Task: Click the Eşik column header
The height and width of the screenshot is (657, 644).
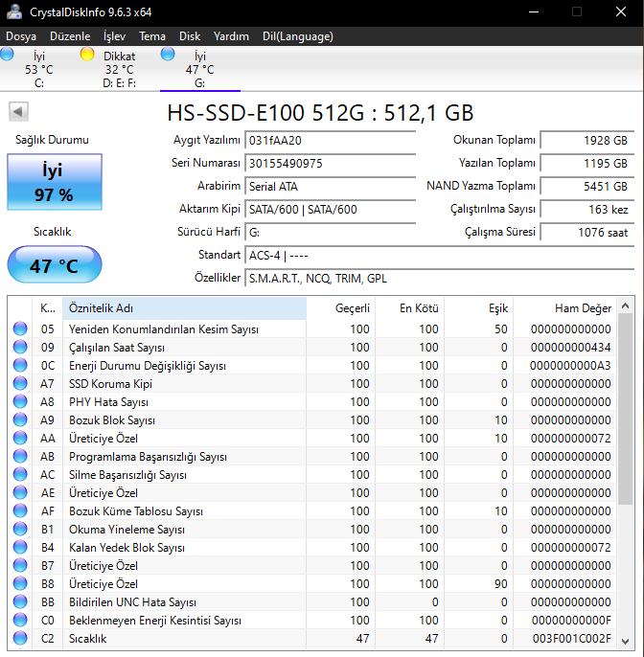Action: pyautogui.click(x=479, y=308)
